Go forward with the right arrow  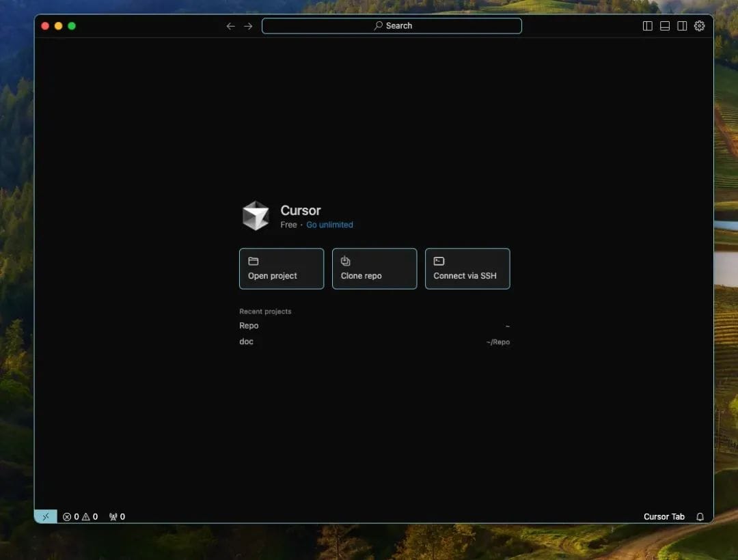point(248,26)
